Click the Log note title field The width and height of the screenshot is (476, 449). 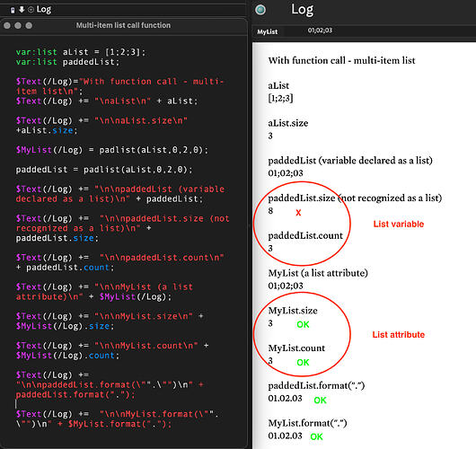[302, 10]
